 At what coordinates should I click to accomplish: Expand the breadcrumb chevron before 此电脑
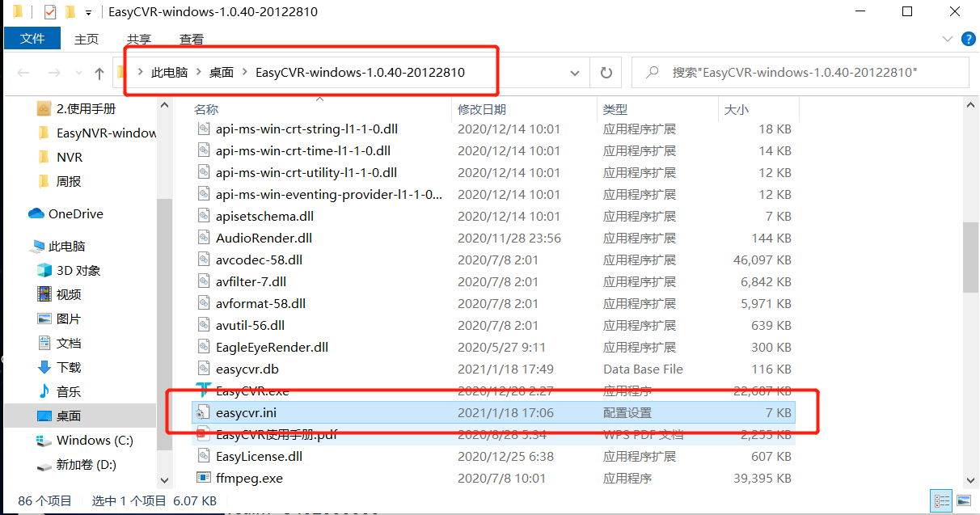(141, 73)
